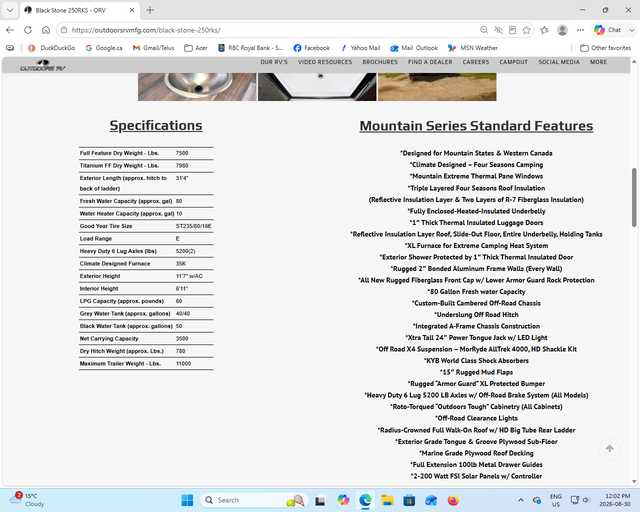Viewport: 640px width, 512px height.
Task: Open the tab search dropdown arrow
Action: [10, 10]
